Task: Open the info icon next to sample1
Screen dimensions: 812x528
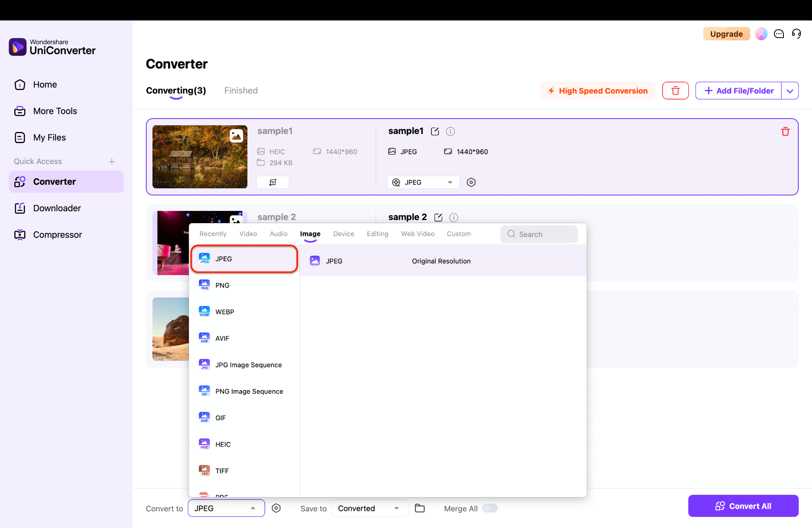Action: tap(450, 132)
